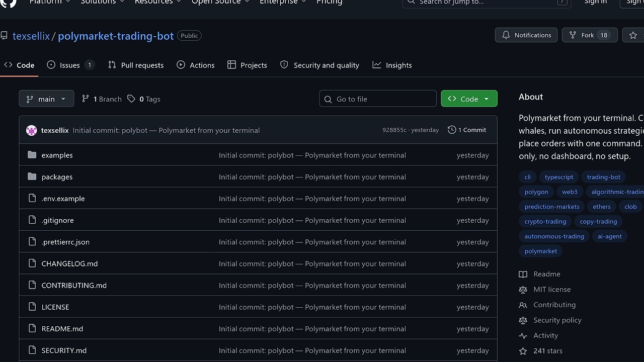Image resolution: width=644 pixels, height=362 pixels.
Task: Click the web3 topic tag
Action: (570, 192)
